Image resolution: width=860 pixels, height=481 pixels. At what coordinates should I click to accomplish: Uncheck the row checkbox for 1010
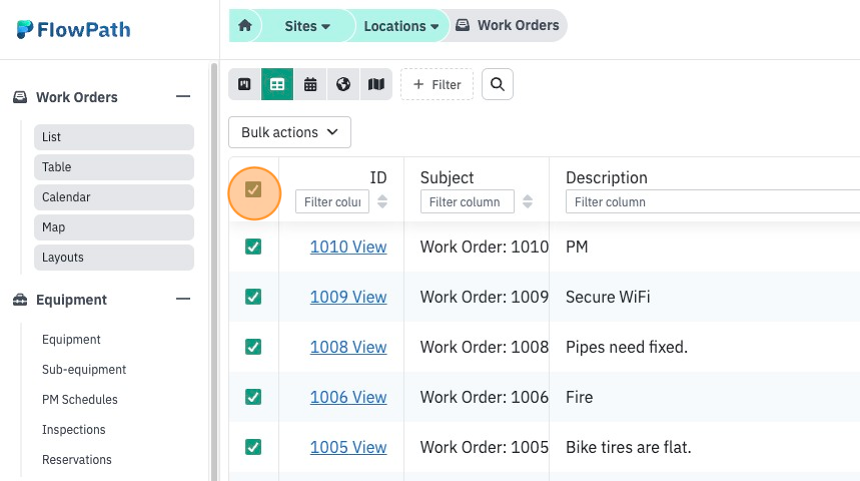click(253, 247)
